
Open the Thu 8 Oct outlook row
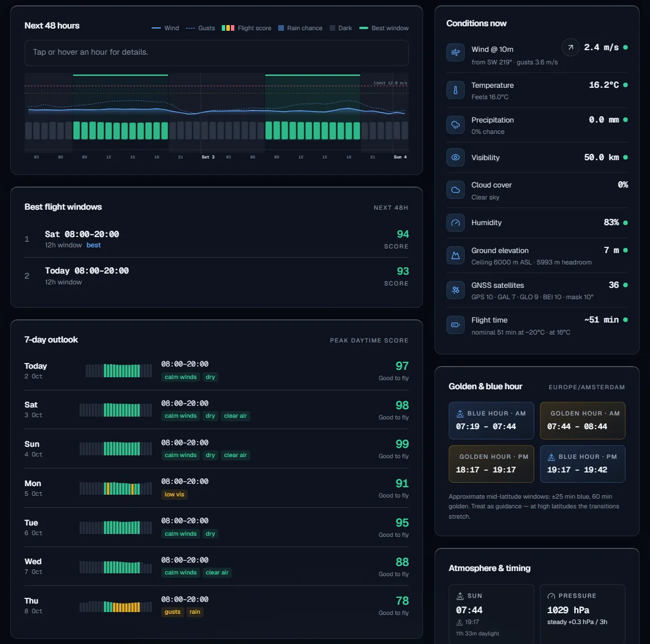[217, 605]
